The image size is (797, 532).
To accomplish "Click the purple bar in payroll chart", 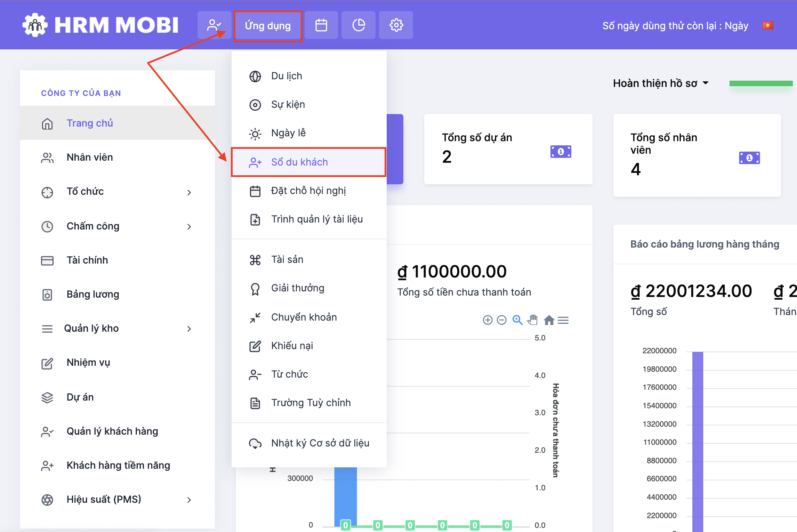I will point(698,442).
